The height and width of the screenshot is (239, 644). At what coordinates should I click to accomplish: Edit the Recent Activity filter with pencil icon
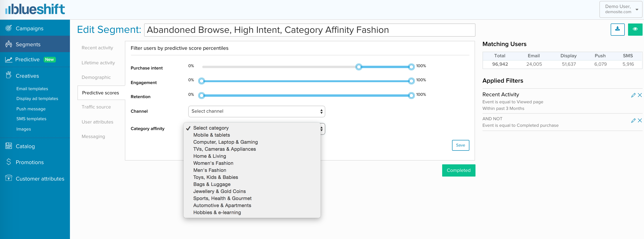click(633, 95)
